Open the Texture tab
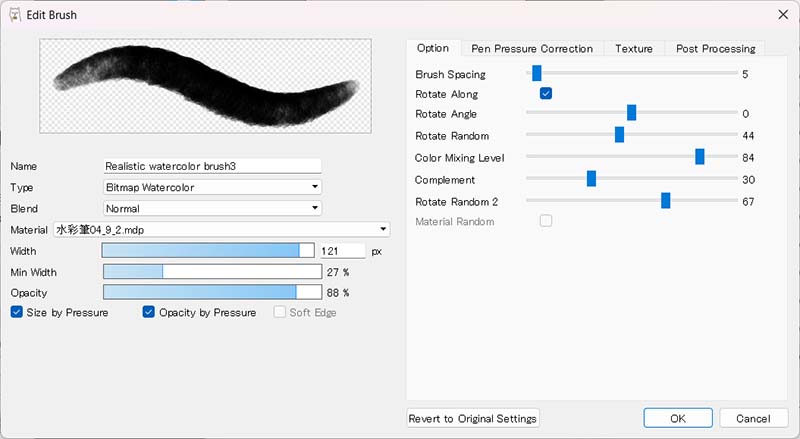800x439 pixels. point(634,48)
